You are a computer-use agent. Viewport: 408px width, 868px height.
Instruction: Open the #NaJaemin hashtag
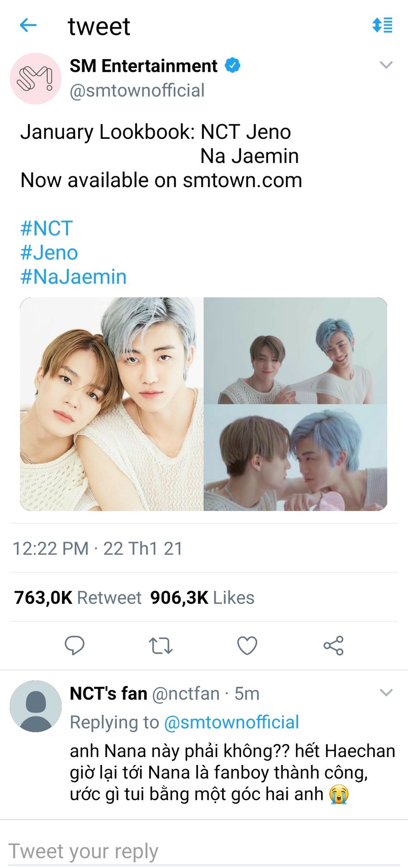click(73, 277)
